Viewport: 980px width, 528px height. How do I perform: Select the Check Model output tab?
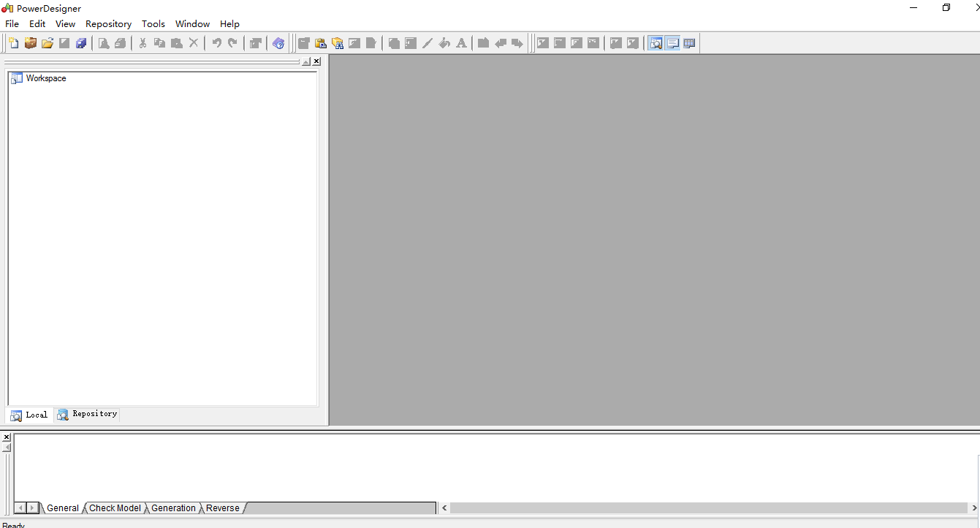pyautogui.click(x=115, y=508)
